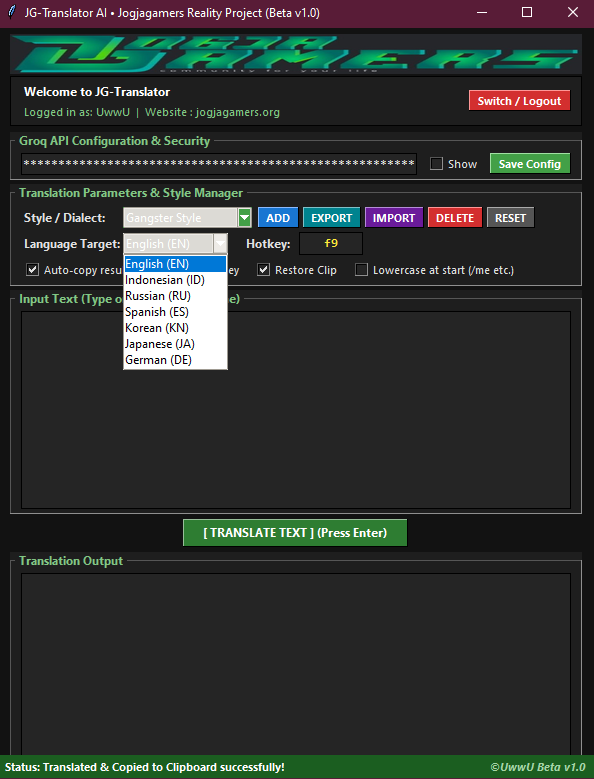Delete the selected style with DELETE
The height and width of the screenshot is (779, 594).
[x=455, y=218]
